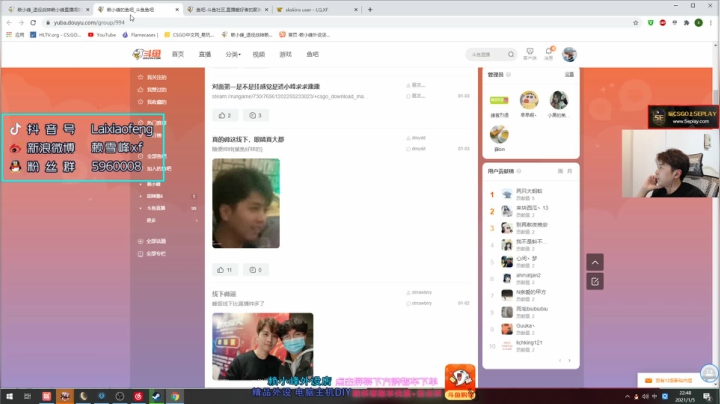The width and height of the screenshot is (720, 404).
Task: Open the Steam taskbar icon
Action: pos(156,396)
